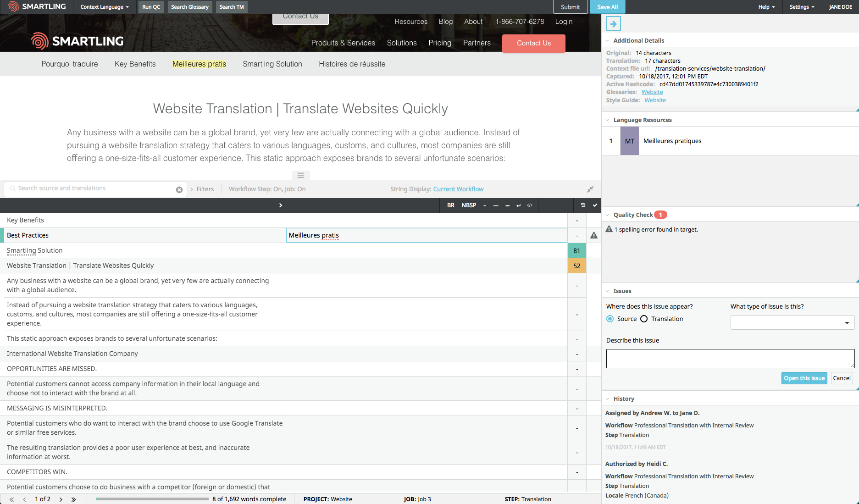
Task: Click the blue arrow collapse sidebar icon
Action: pyautogui.click(x=613, y=23)
